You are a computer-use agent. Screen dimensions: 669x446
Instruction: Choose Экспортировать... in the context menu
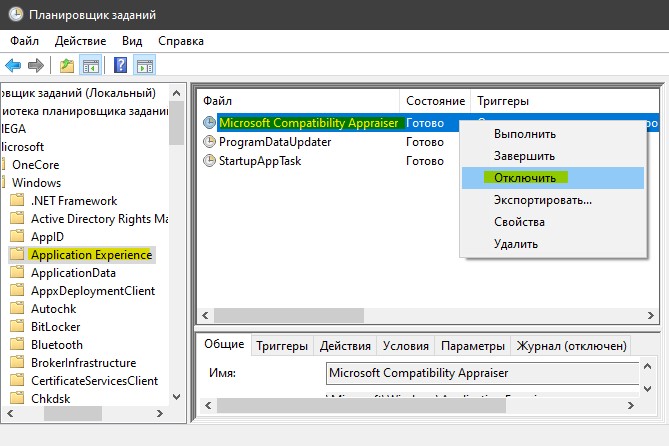(553, 200)
